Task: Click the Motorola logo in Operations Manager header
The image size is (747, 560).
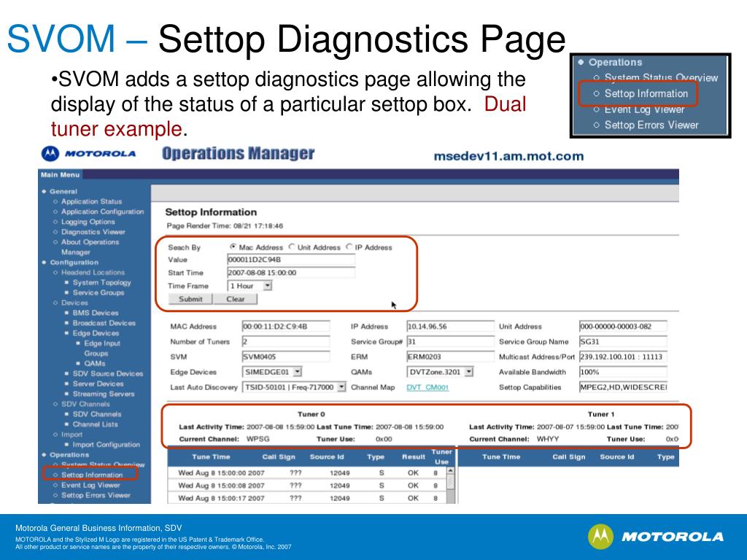Action: coord(88,154)
